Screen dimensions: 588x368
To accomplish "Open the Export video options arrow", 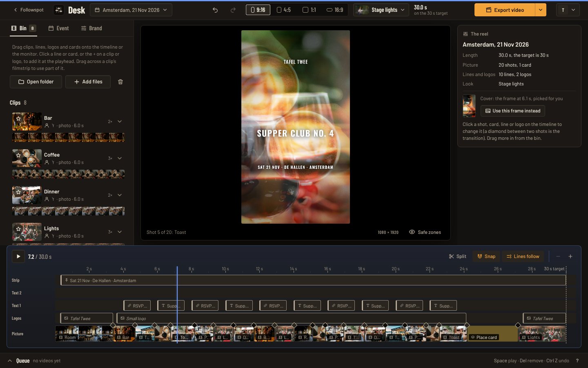I will [x=541, y=10].
